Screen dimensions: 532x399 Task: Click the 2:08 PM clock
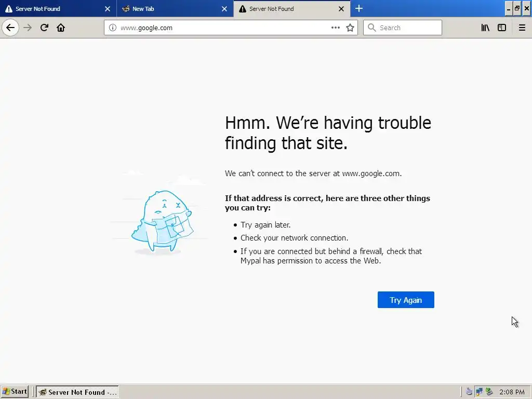pos(512,392)
